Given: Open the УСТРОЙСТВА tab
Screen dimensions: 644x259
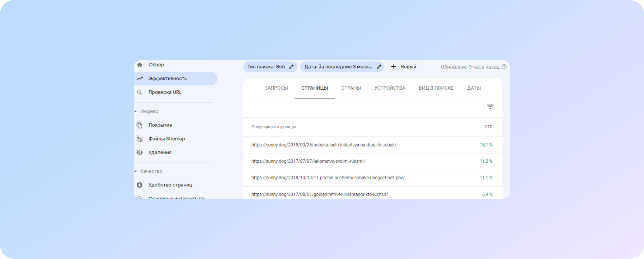Looking at the screenshot, I should click(390, 88).
